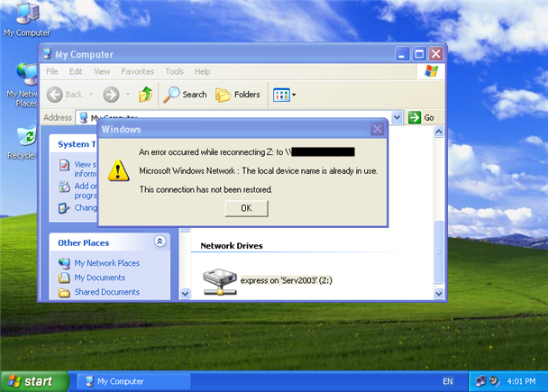This screenshot has height=392, width=548.
Task: Go up one folder level
Action: (x=145, y=95)
